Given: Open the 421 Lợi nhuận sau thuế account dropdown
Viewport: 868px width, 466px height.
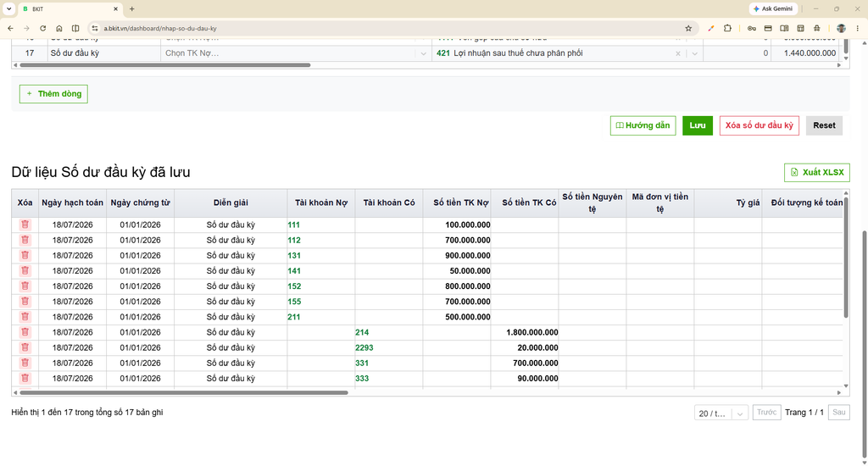Looking at the screenshot, I should (x=567, y=53).
